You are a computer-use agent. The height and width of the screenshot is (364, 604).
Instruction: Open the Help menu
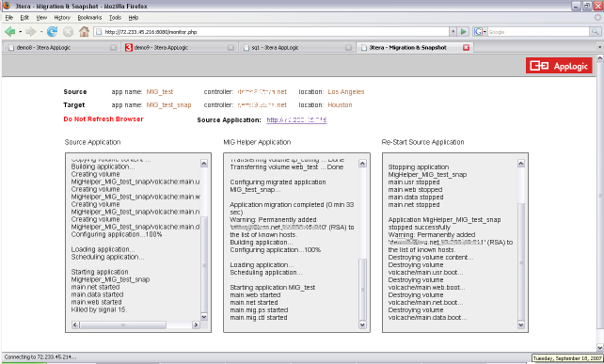[x=134, y=17]
